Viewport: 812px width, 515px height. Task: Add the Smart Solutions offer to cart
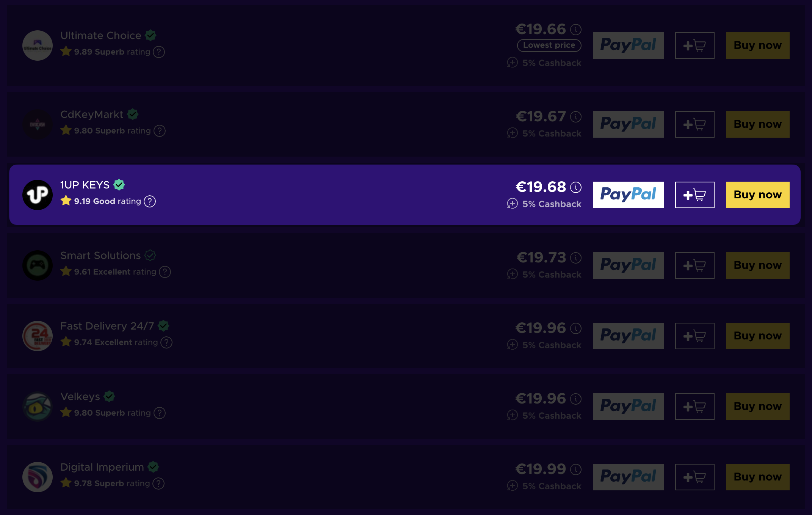694,265
